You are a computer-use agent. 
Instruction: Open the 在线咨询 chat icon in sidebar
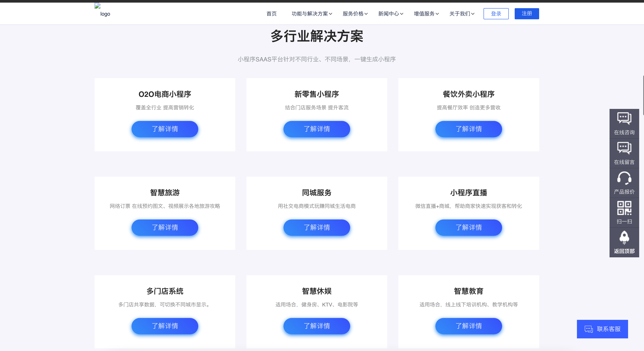(x=624, y=118)
